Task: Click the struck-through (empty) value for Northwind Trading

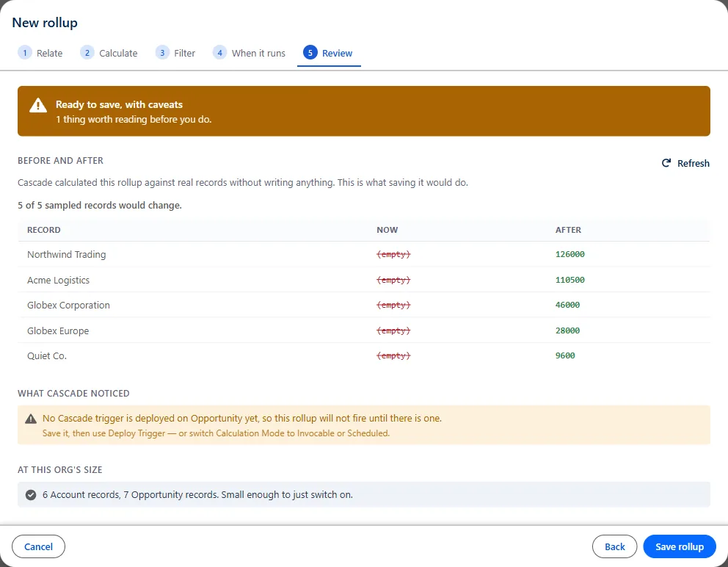Action: click(393, 254)
